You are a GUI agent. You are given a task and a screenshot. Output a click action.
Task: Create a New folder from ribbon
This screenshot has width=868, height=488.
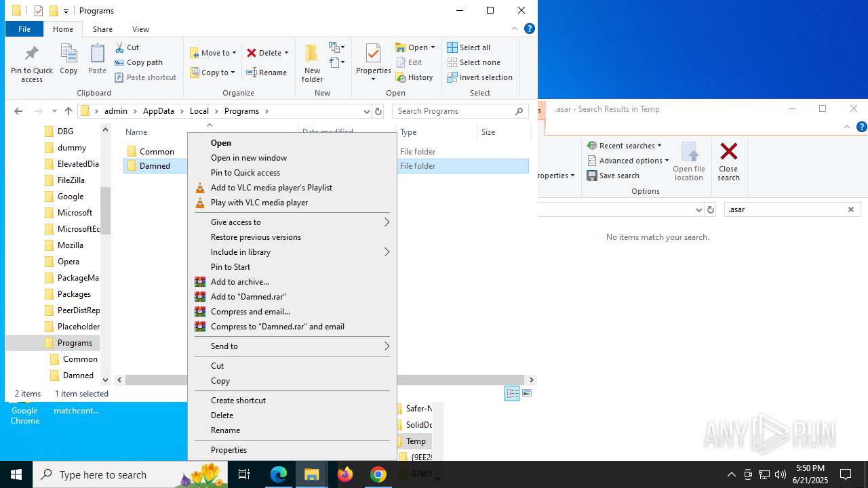pyautogui.click(x=312, y=64)
